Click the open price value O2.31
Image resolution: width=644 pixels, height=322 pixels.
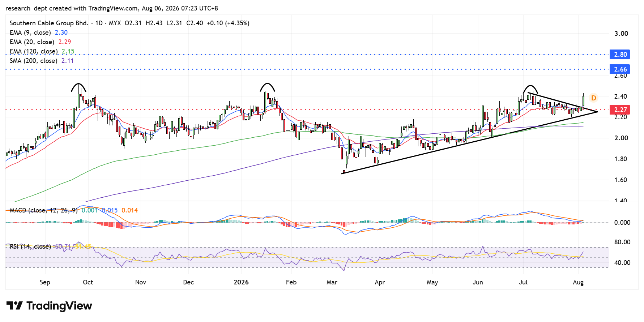point(133,23)
